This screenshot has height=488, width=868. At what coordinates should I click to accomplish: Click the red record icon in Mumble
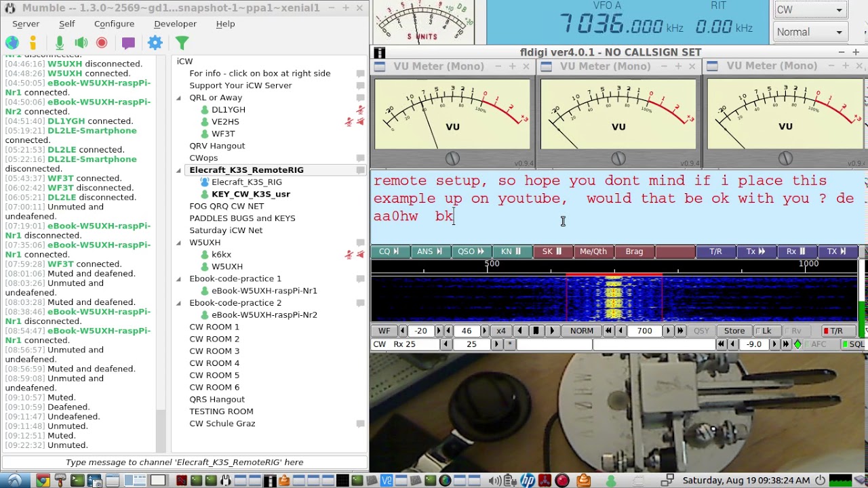102,43
